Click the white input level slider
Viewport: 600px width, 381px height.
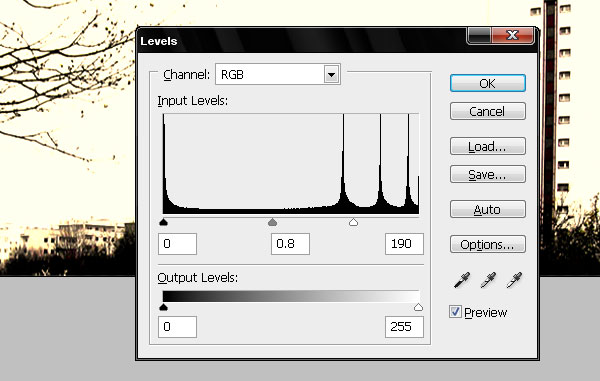click(x=354, y=222)
